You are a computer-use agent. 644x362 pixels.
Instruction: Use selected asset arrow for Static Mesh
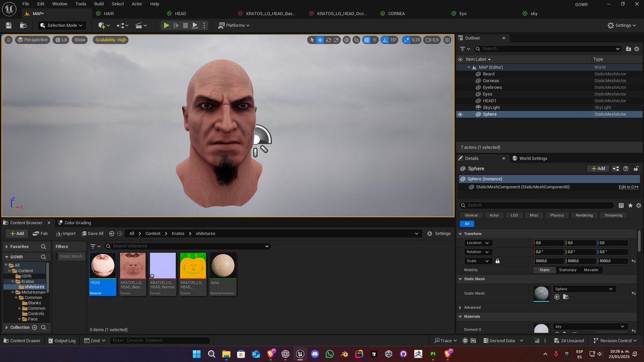coord(557,297)
